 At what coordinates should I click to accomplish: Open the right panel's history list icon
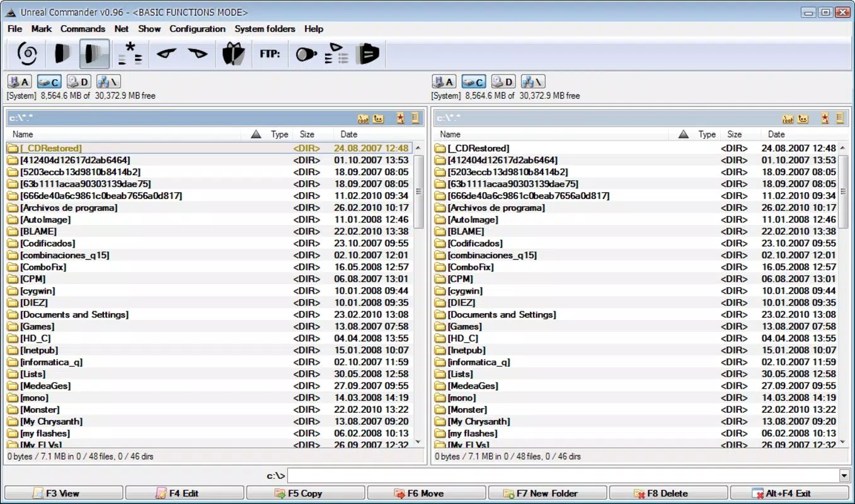839,118
